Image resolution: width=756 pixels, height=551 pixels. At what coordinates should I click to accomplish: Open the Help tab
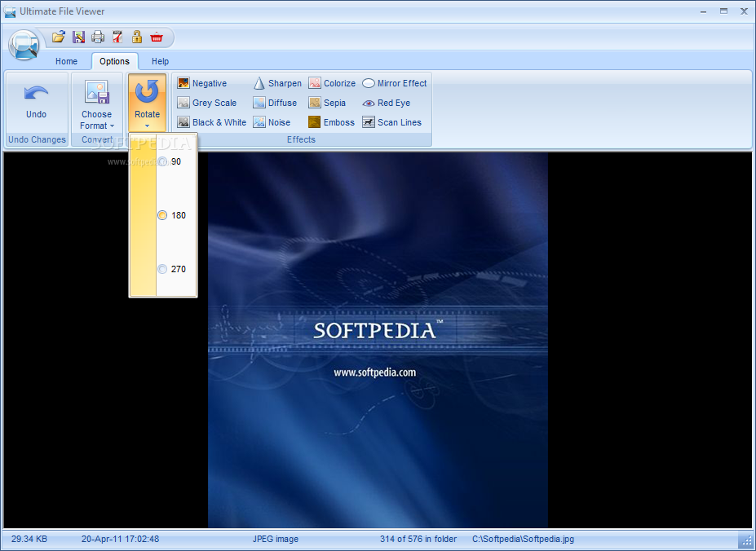(160, 61)
